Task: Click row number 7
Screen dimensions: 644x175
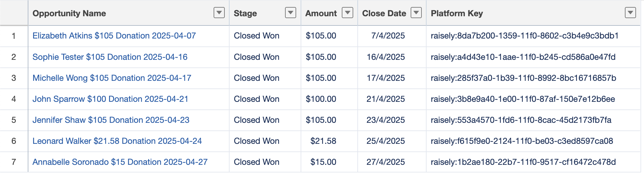Action: 14,162
